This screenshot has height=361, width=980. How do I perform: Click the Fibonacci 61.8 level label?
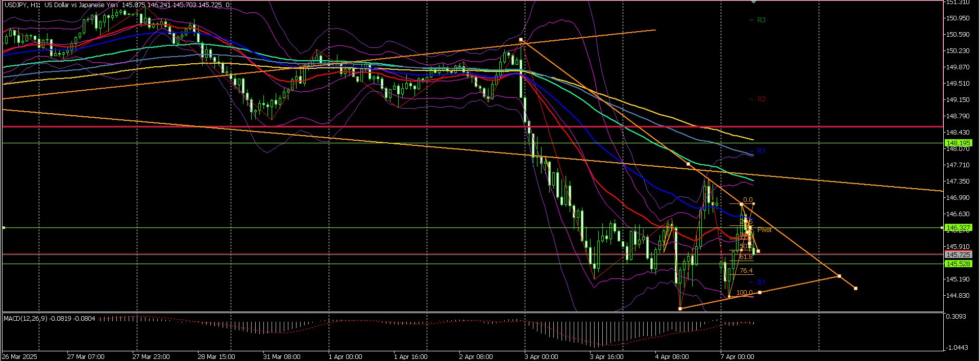[x=746, y=257]
